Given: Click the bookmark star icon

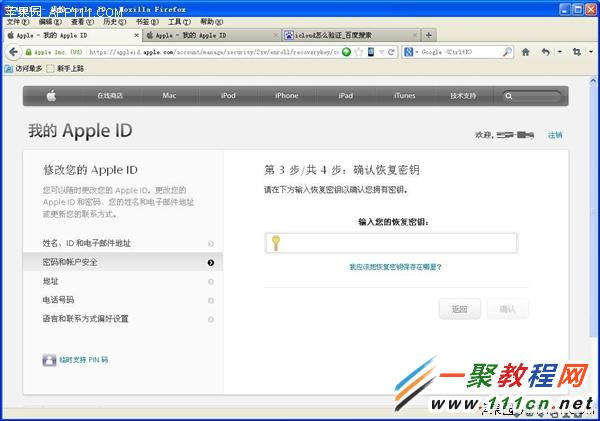Looking at the screenshot, I should [x=359, y=52].
